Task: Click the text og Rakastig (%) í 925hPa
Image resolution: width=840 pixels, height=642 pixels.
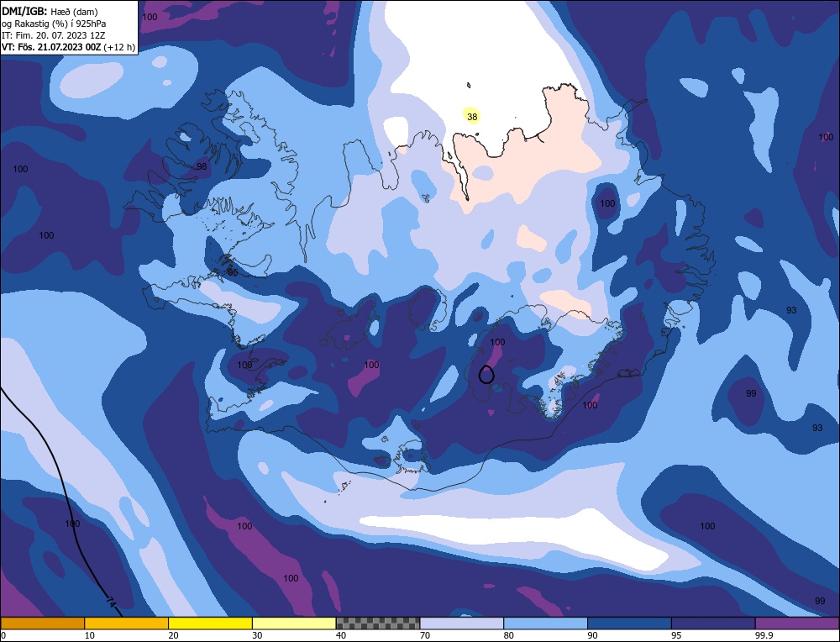Action: [54, 24]
